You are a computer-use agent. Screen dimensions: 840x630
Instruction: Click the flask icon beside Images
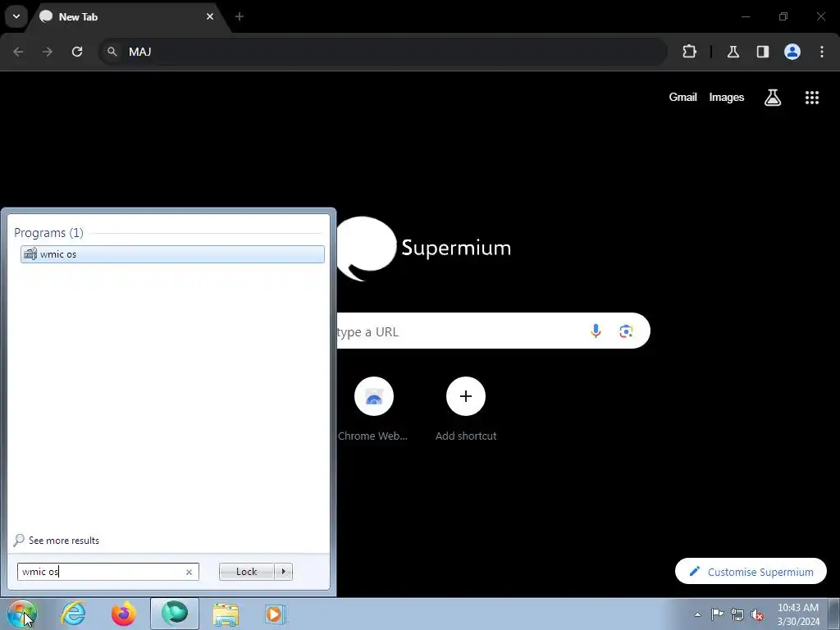click(773, 98)
